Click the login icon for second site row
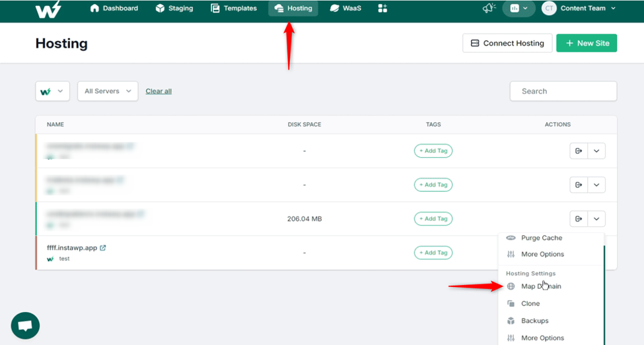This screenshot has height=345, width=644. click(579, 185)
